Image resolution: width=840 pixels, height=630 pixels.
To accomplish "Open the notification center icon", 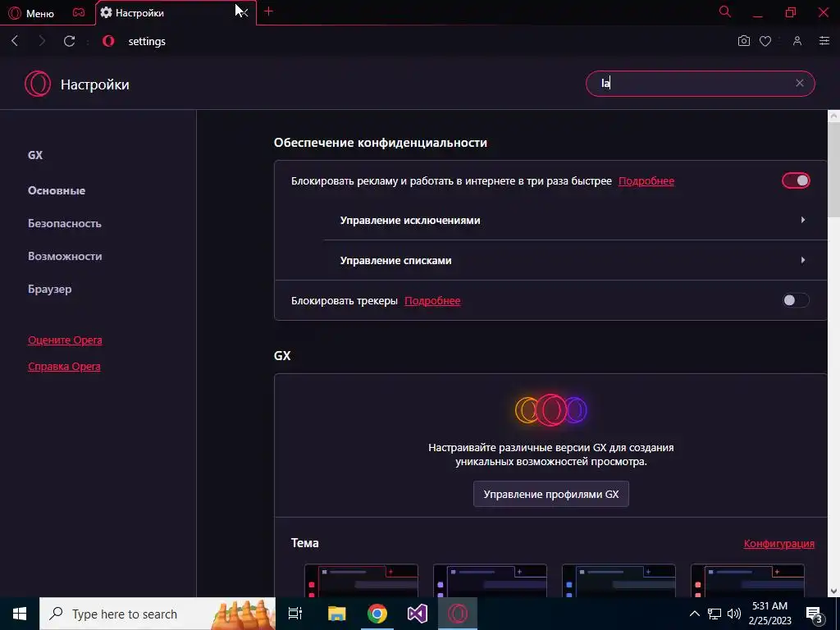I will click(x=815, y=614).
